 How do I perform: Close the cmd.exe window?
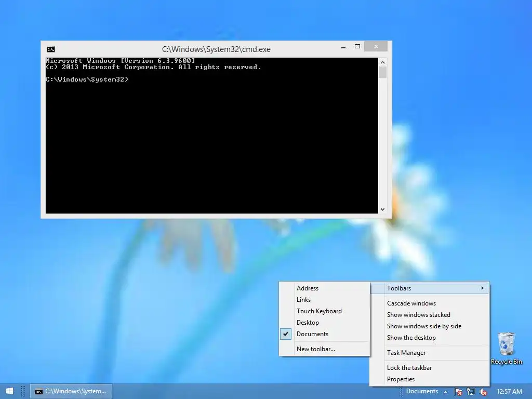click(376, 46)
